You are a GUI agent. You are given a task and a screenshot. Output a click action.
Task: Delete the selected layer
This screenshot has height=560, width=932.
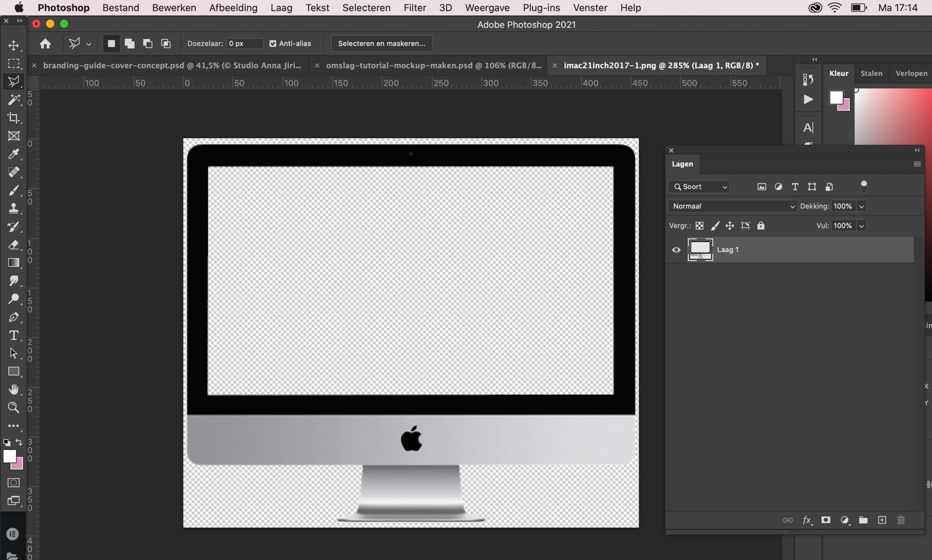coord(901,520)
